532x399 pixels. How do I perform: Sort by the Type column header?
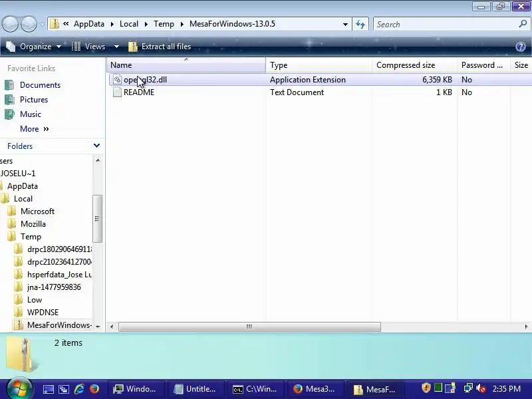click(319, 65)
